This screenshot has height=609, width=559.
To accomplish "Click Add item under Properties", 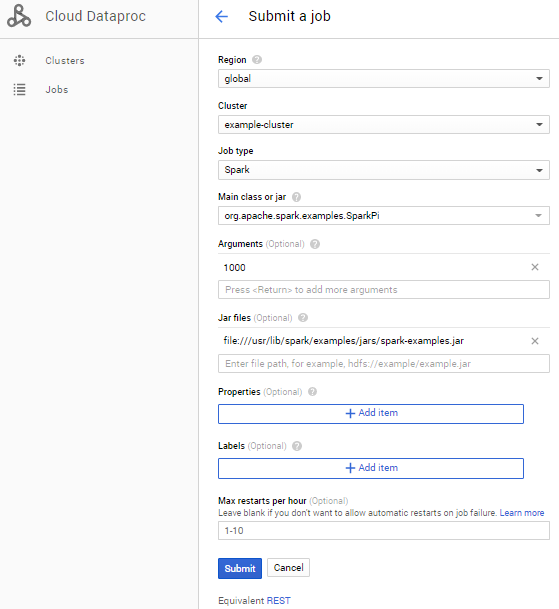I will [x=371, y=414].
